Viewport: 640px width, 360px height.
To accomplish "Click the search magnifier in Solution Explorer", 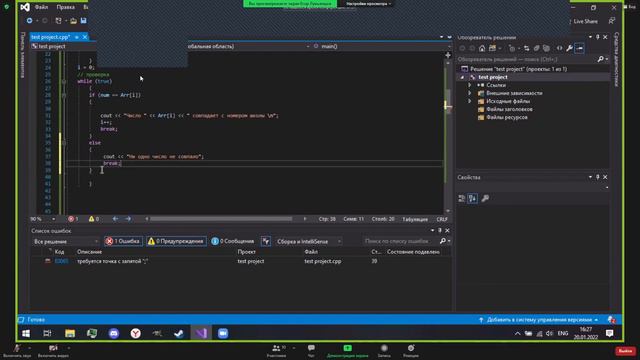I will pos(600,59).
